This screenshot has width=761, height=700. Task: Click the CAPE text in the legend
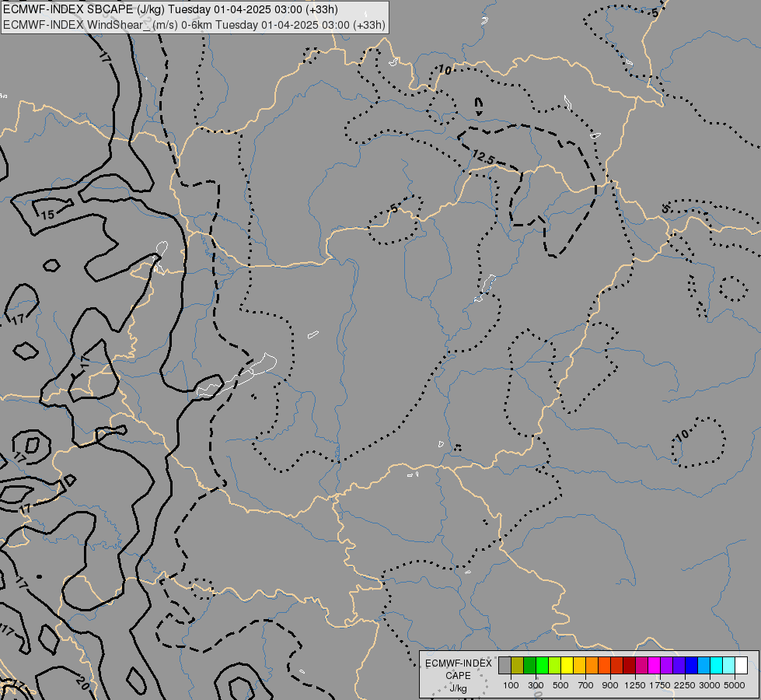(x=458, y=675)
